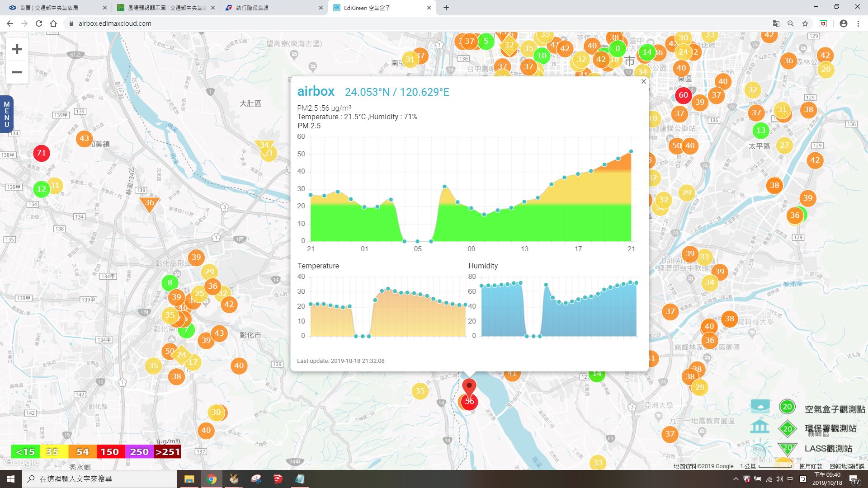Click the green 8 sensor marker
Viewport: 868px width, 488px height.
point(170,283)
